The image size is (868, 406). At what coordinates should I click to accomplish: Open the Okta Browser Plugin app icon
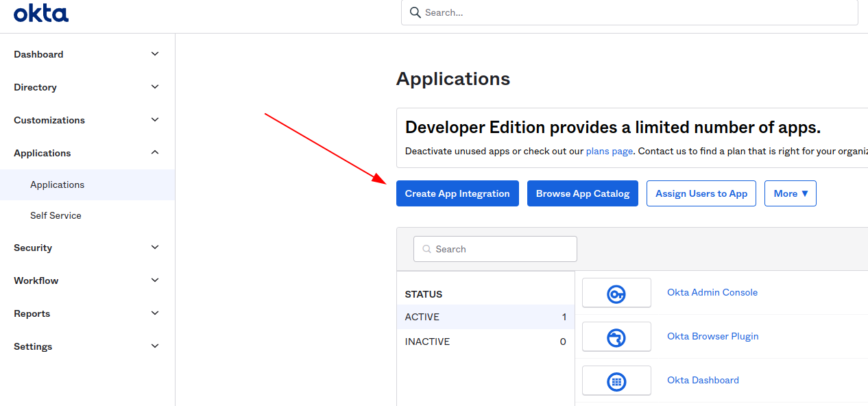tap(616, 337)
